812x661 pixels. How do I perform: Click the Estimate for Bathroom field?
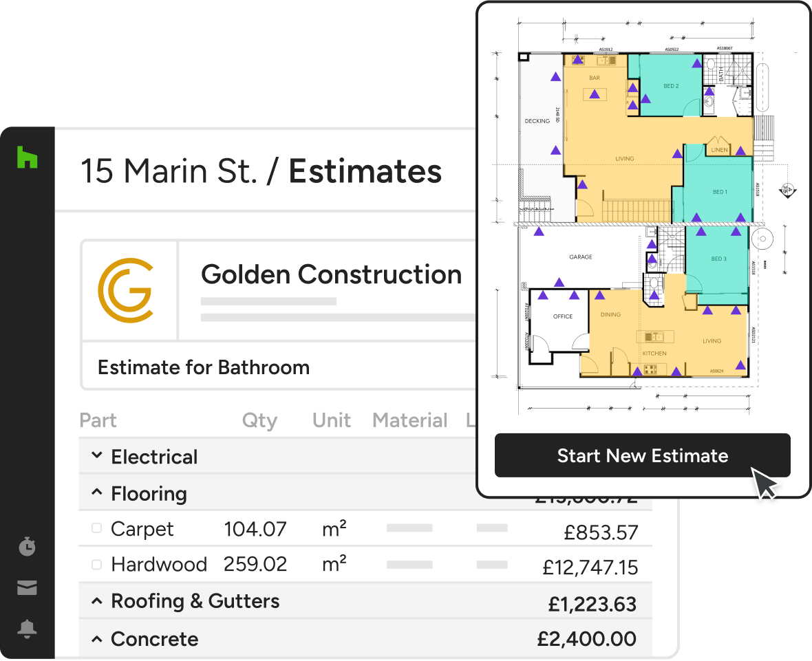[204, 367]
